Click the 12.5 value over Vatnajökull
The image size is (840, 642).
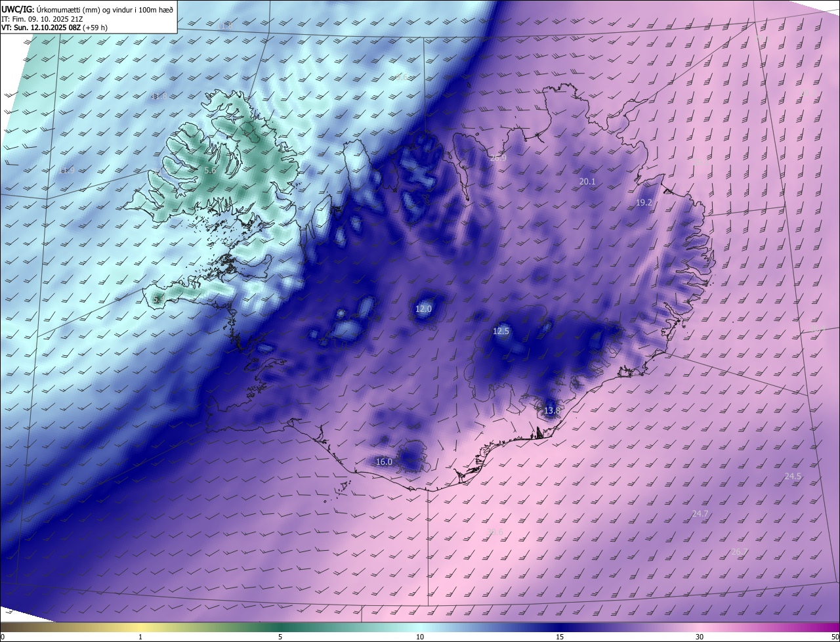pyautogui.click(x=501, y=332)
